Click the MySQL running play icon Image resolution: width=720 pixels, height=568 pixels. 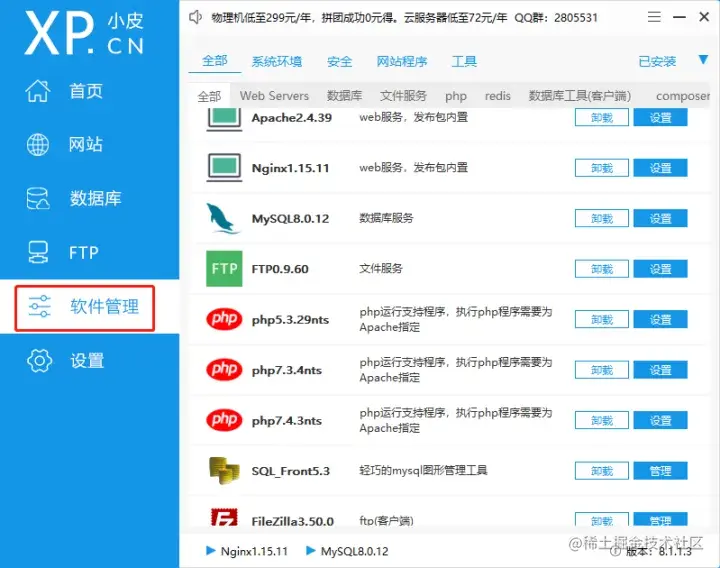click(x=310, y=550)
